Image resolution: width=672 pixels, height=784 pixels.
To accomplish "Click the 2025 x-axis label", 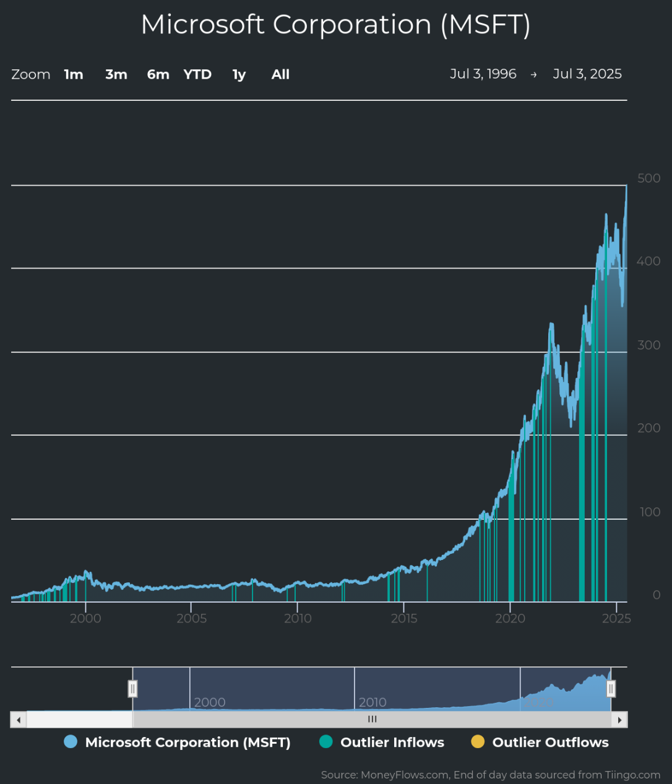I will pos(616,619).
